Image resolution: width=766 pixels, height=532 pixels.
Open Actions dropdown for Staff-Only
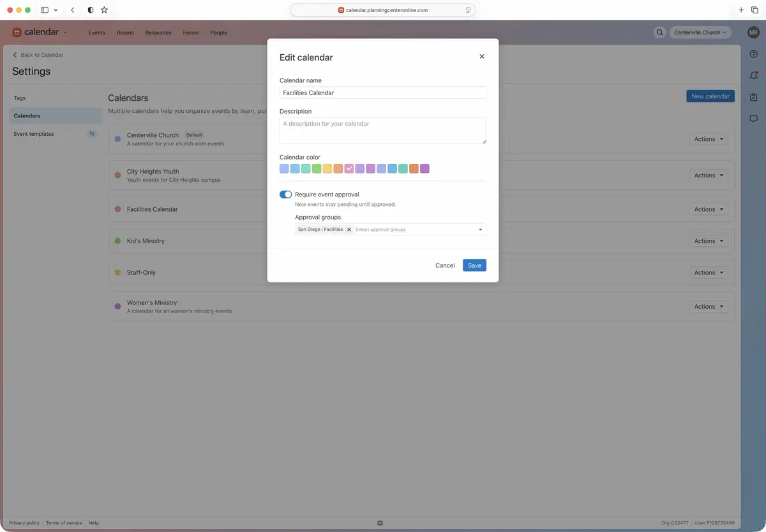point(709,272)
